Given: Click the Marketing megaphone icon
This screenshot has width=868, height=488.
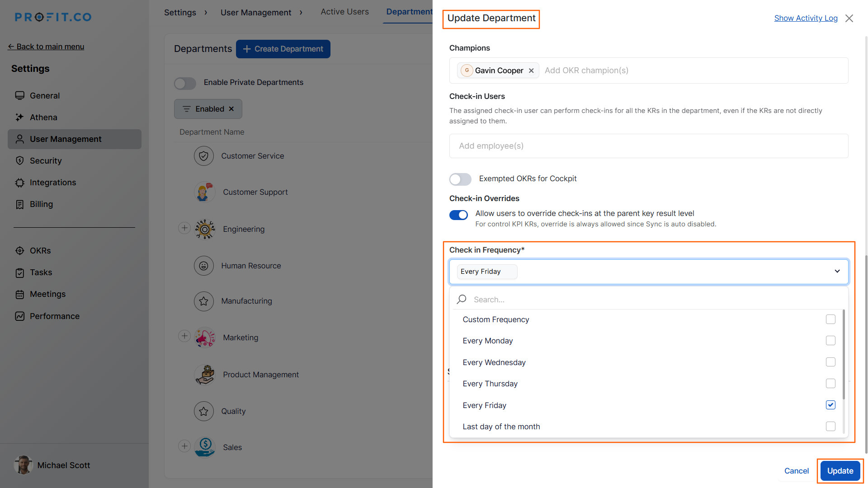Looking at the screenshot, I should [x=205, y=338].
